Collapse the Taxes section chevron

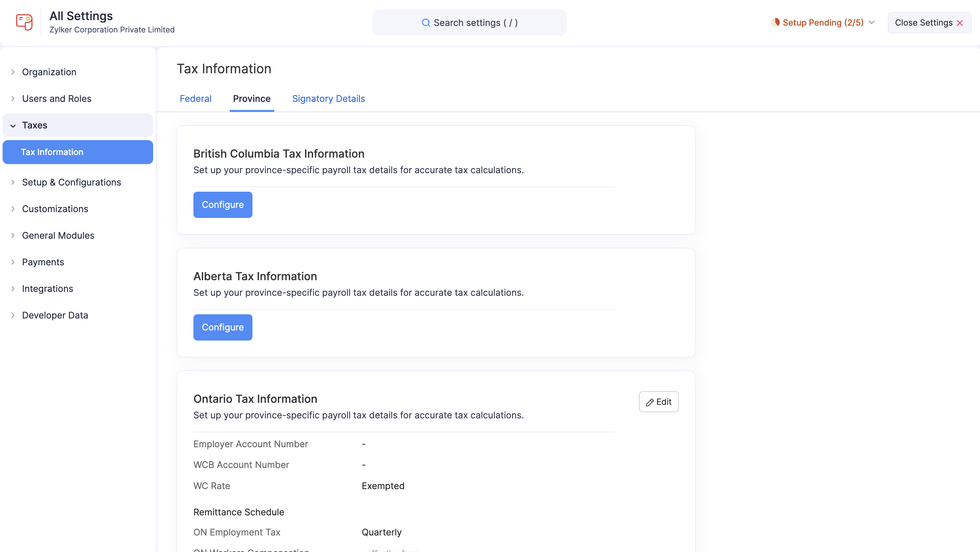[13, 126]
